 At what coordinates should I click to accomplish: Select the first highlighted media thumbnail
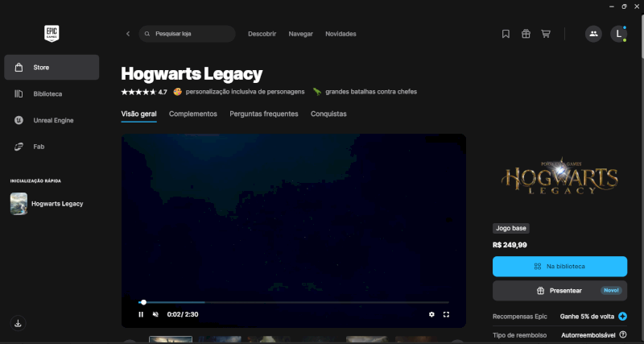pyautogui.click(x=171, y=340)
